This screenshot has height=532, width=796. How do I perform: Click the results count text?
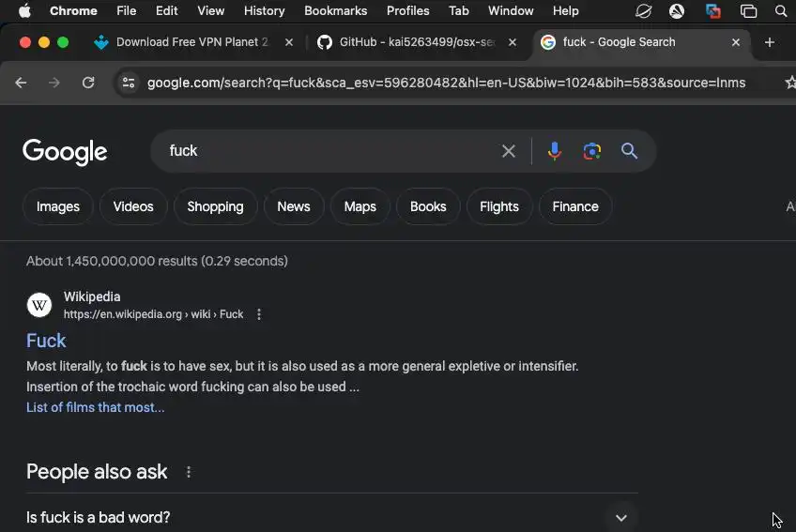click(x=157, y=261)
